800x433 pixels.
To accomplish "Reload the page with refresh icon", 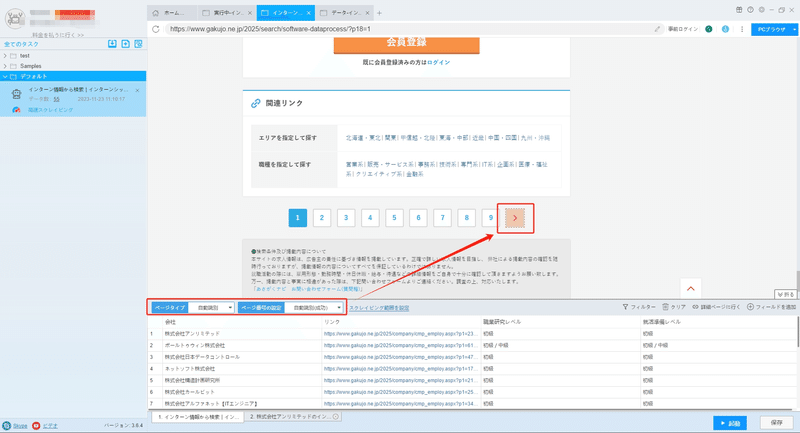I will (x=156, y=29).
